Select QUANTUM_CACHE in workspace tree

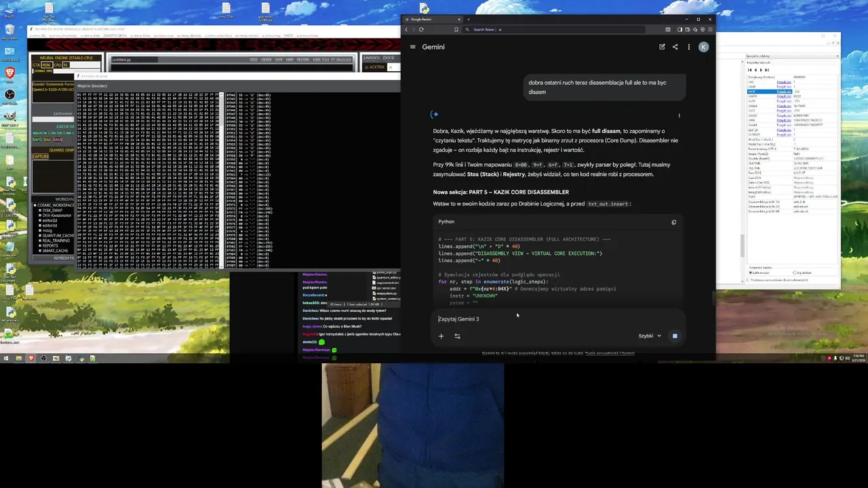[x=57, y=236]
